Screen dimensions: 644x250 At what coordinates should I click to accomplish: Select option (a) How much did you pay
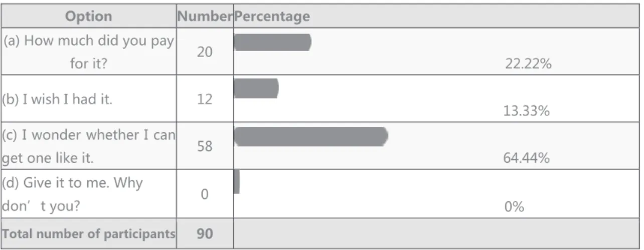(89, 52)
